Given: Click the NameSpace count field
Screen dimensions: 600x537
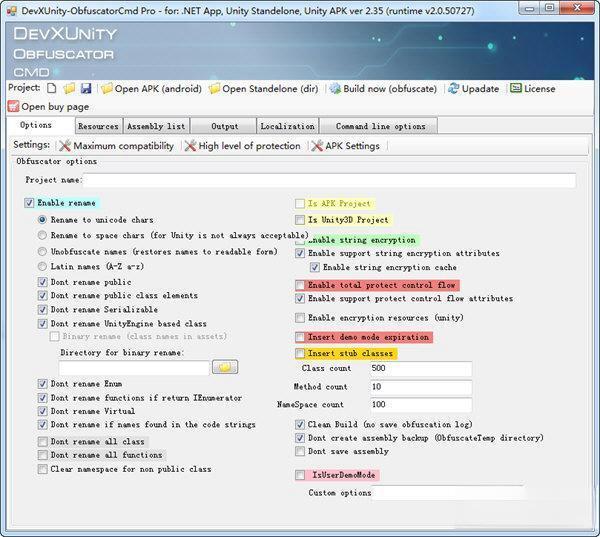Looking at the screenshot, I should click(421, 405).
